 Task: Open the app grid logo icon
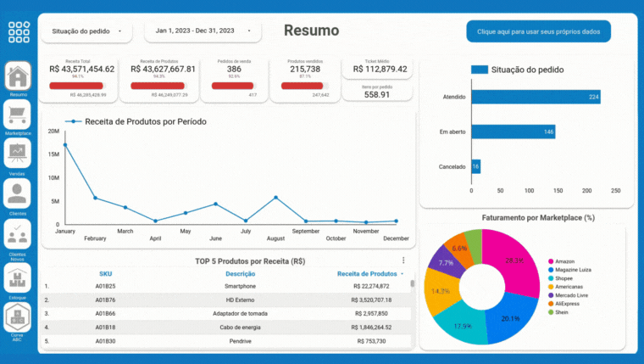pyautogui.click(x=19, y=31)
